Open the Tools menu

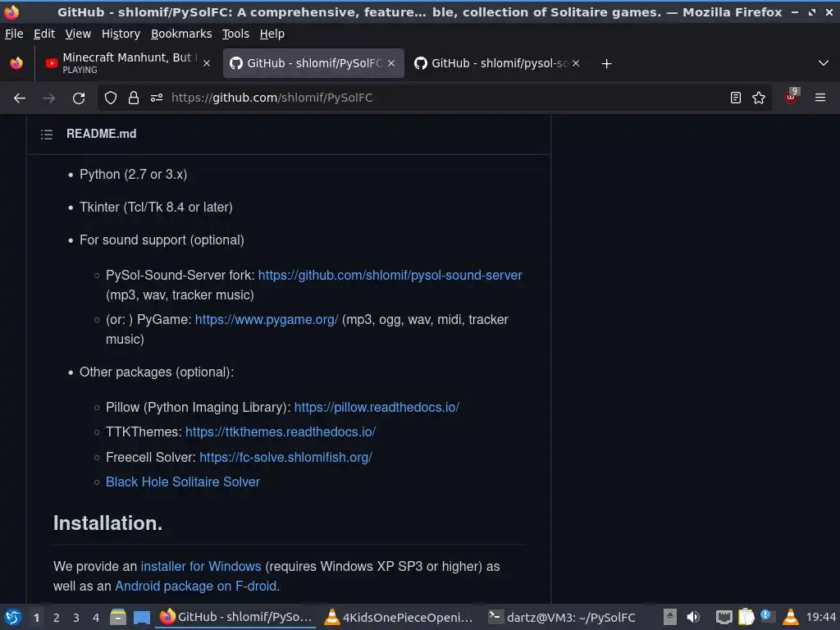pos(235,34)
